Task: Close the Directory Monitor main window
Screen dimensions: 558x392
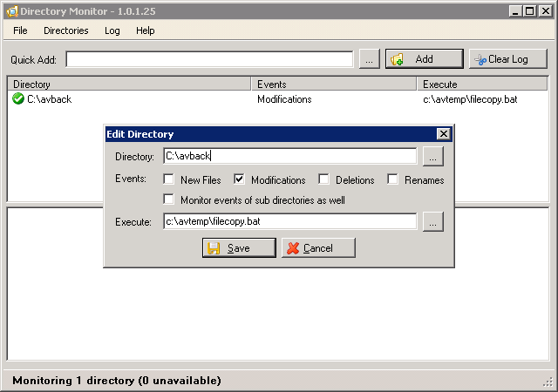Action: tap(545, 11)
